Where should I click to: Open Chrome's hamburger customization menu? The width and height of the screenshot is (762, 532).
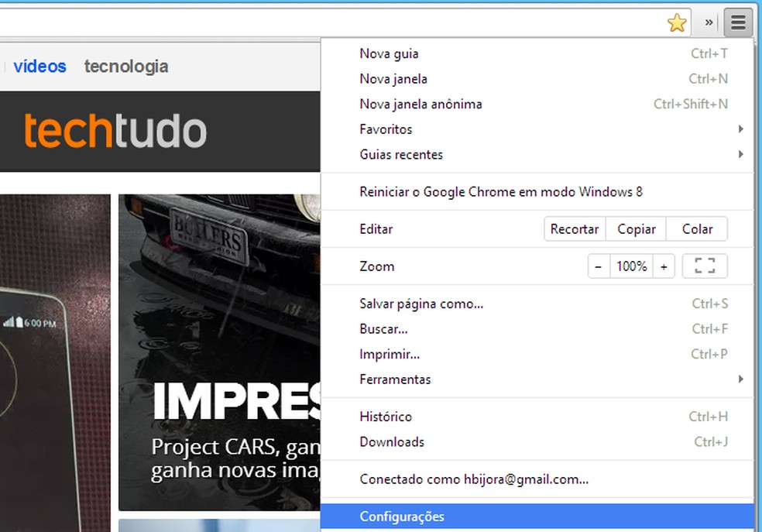click(x=737, y=22)
